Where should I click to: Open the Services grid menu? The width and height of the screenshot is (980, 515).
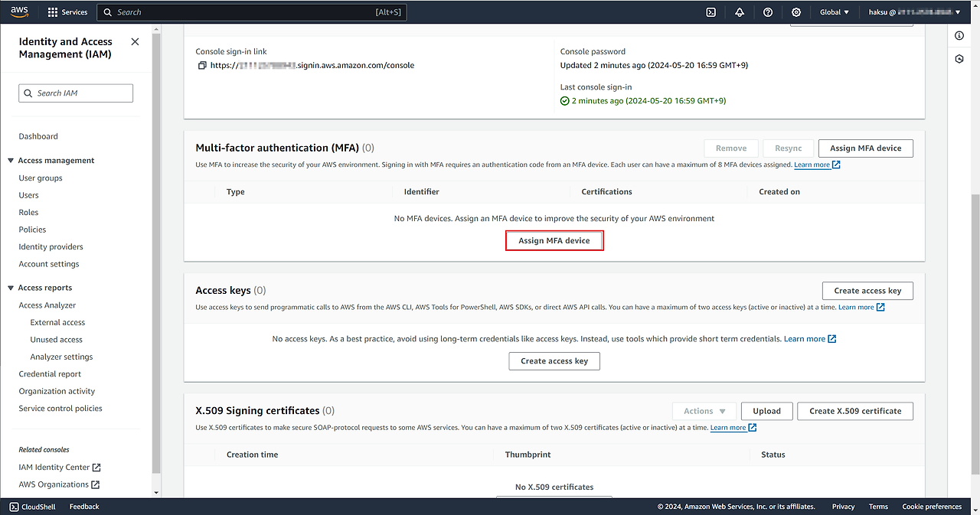67,12
